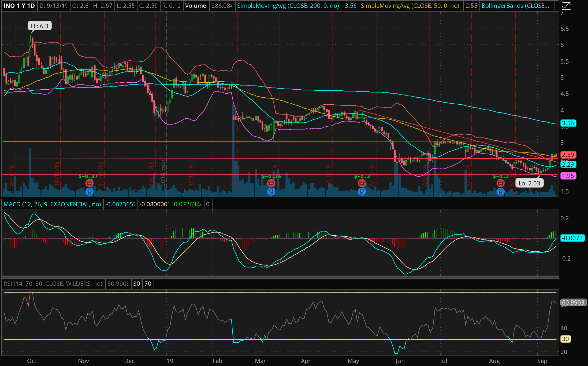Click the Lo: 2.03 price bubble
This screenshot has height=366, width=588.
(529, 183)
